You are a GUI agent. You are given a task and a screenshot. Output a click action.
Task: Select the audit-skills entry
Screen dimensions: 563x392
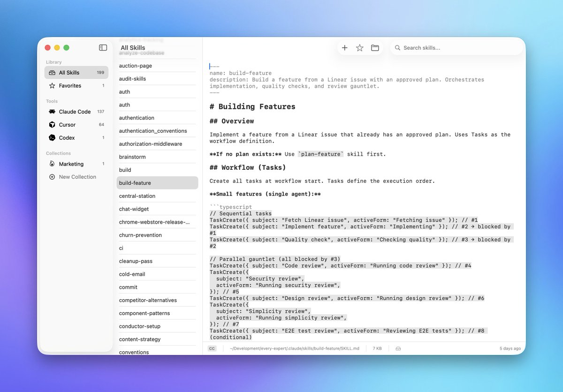click(157, 79)
